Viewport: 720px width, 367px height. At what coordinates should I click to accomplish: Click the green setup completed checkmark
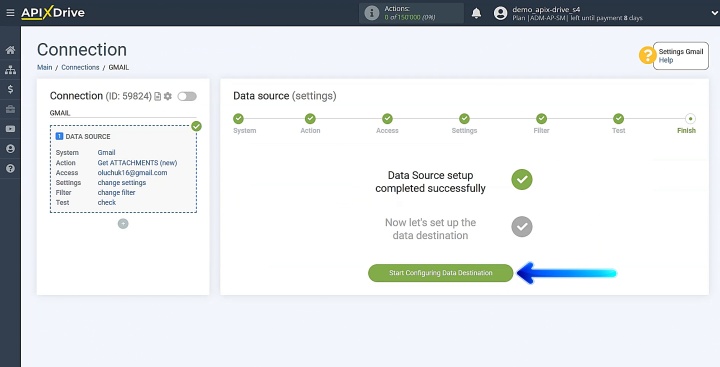tap(522, 180)
